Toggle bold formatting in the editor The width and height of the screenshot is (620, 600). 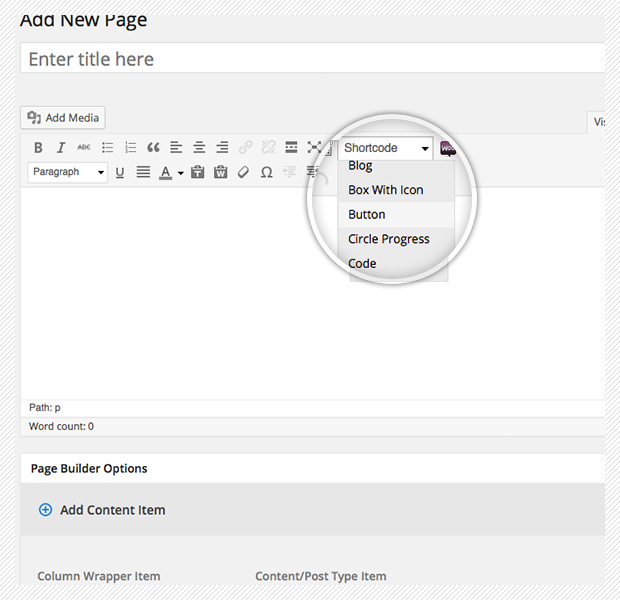tap(38, 148)
